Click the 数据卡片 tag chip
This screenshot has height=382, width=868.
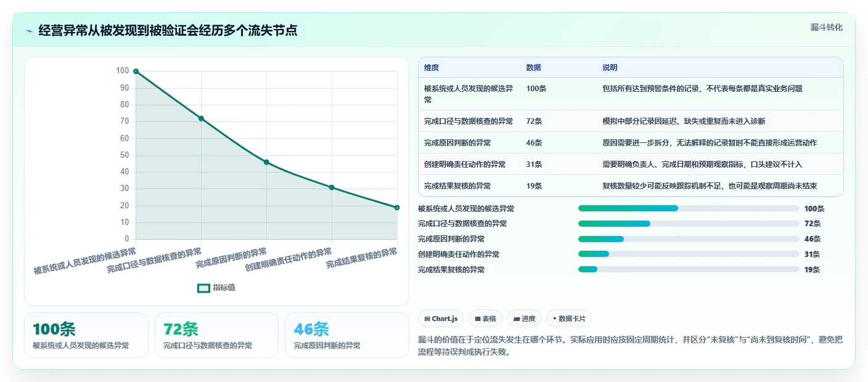coord(568,319)
